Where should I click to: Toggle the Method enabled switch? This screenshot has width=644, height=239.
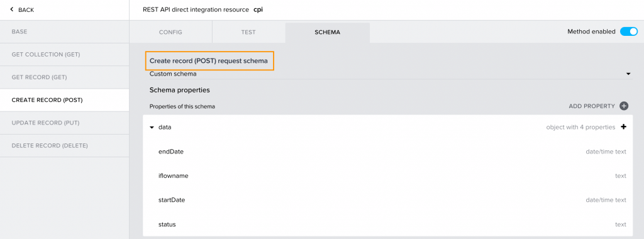coord(628,31)
